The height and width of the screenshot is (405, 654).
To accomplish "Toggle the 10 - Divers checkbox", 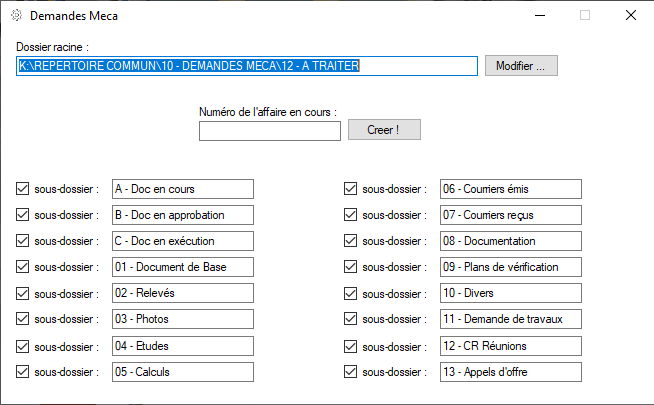I will click(350, 293).
